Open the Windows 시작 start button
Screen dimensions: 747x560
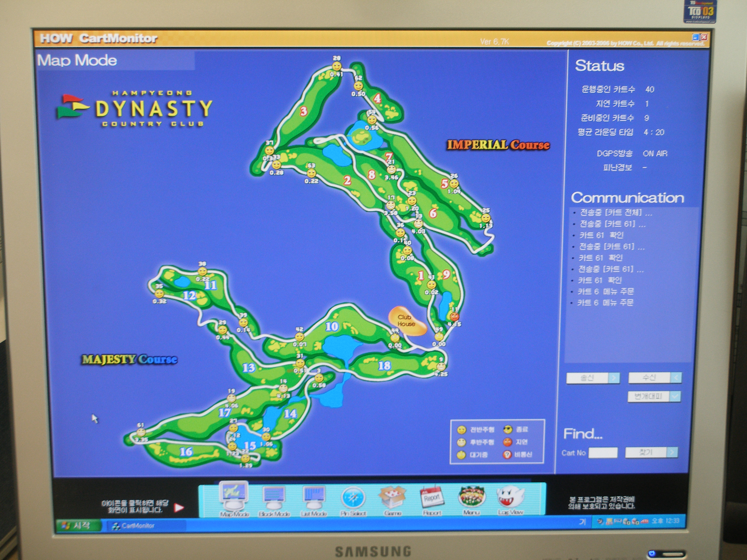point(78,525)
